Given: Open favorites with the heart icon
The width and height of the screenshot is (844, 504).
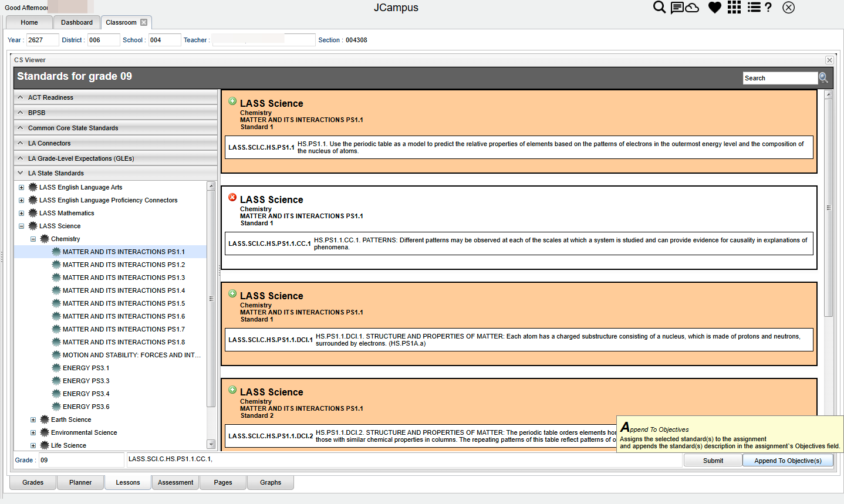Looking at the screenshot, I should [x=714, y=8].
